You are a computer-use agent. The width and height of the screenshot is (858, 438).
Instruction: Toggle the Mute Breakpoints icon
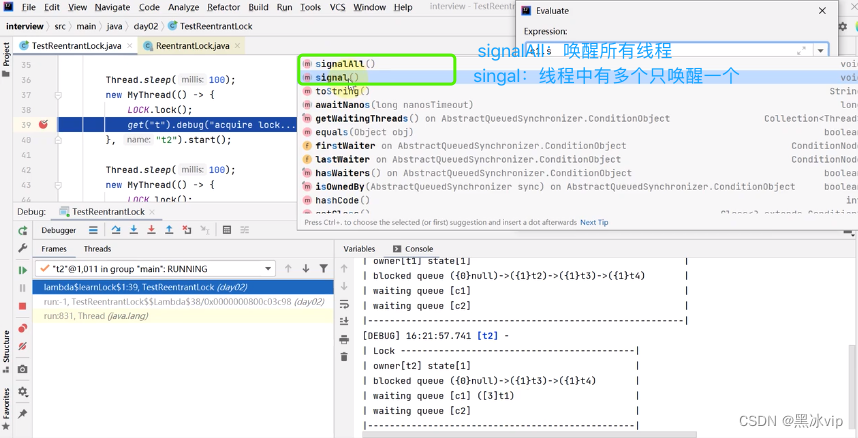coord(22,346)
